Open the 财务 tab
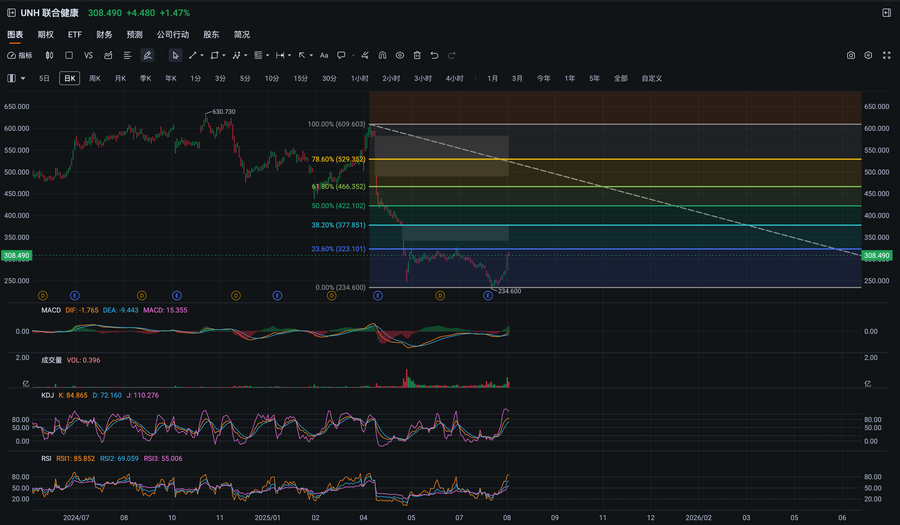The image size is (900, 525). click(104, 34)
